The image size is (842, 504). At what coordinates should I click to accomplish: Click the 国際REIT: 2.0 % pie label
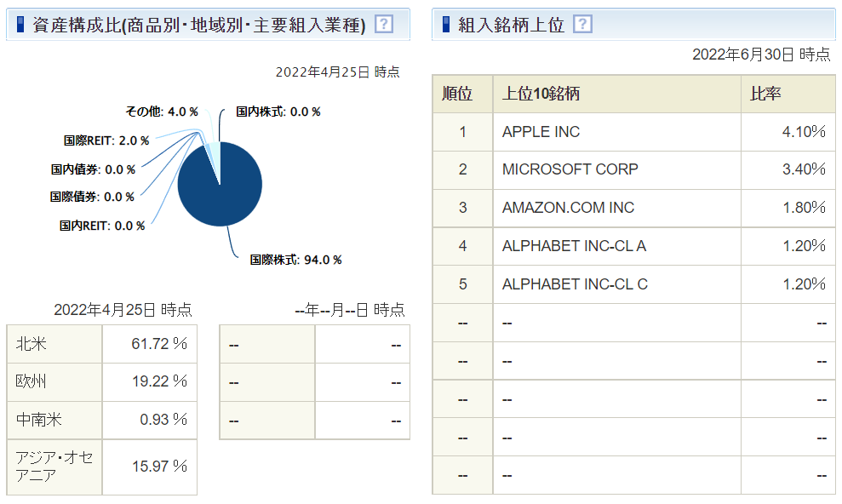pyautogui.click(x=106, y=140)
